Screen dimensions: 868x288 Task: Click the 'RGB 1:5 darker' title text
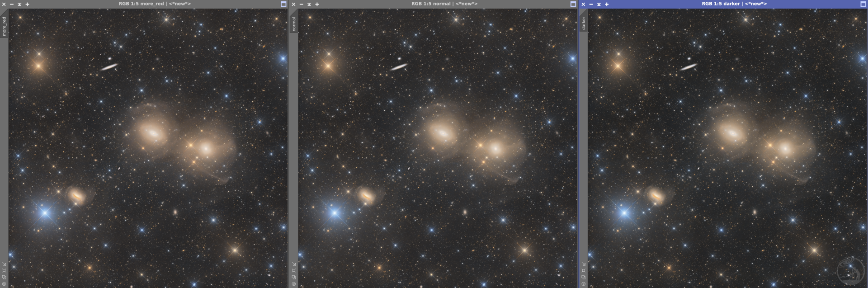click(x=721, y=4)
